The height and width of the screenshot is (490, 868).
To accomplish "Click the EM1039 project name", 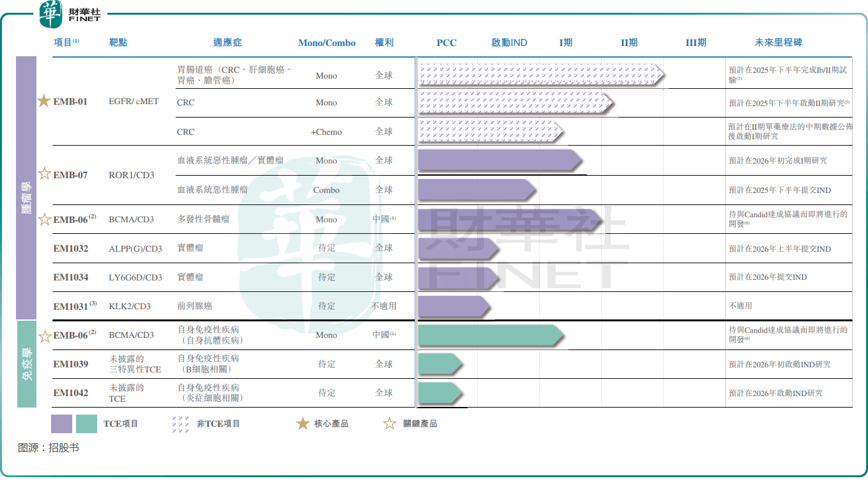I will [71, 364].
